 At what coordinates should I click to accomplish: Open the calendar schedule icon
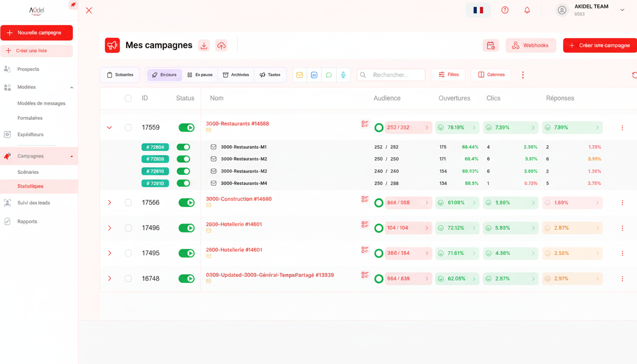tap(491, 45)
